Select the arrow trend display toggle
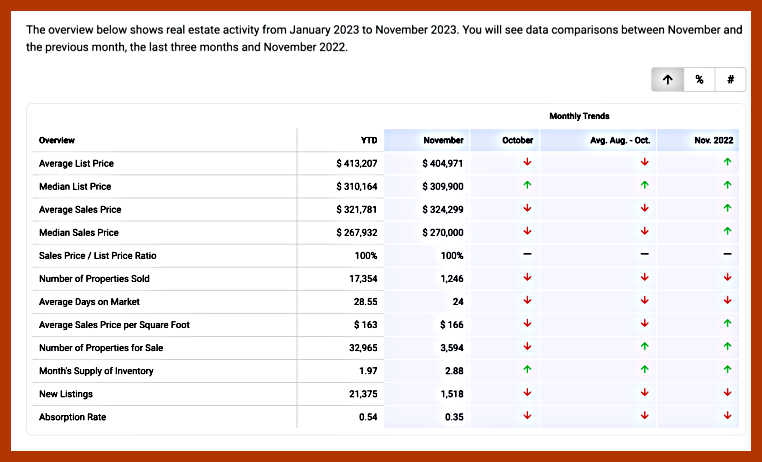The width and height of the screenshot is (762, 462). pyautogui.click(x=667, y=80)
